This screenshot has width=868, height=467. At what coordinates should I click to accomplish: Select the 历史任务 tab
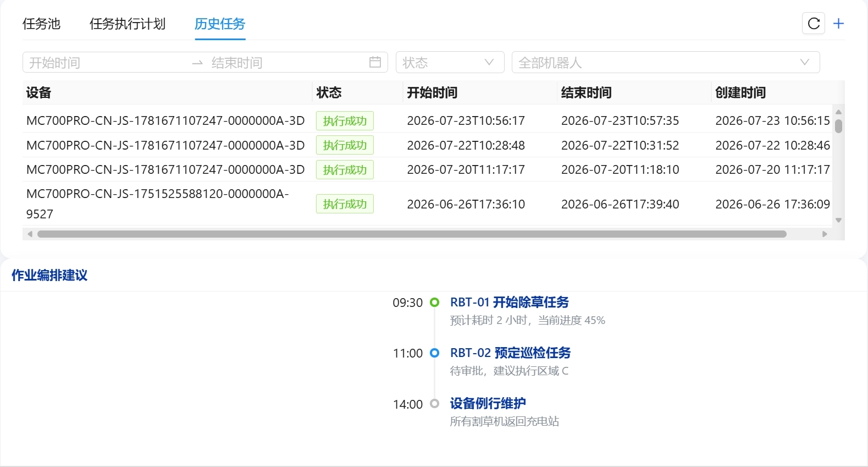coord(220,24)
